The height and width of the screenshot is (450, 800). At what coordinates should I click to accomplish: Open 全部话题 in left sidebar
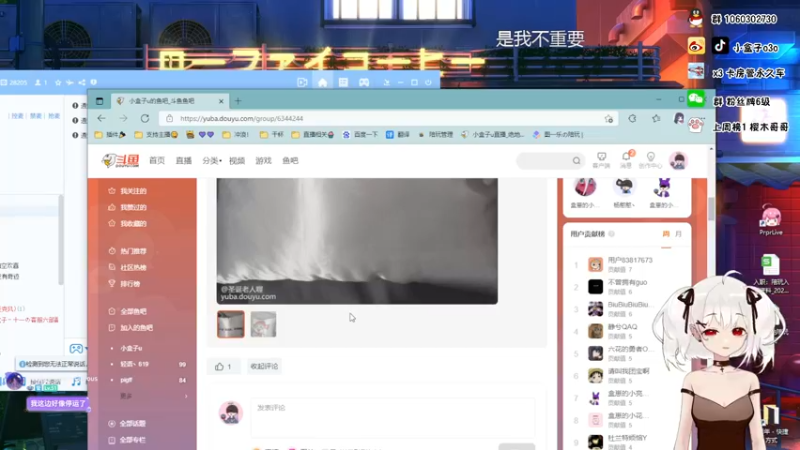coord(128,423)
